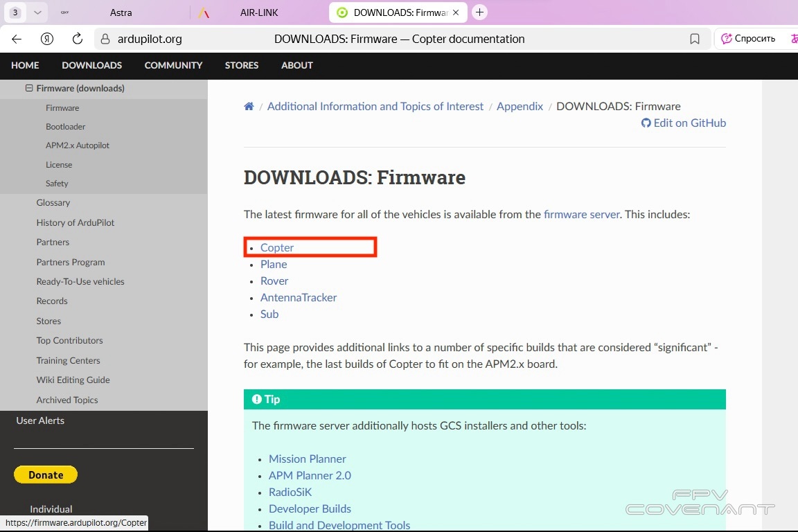Open the Glossary sidebar link

click(x=53, y=203)
